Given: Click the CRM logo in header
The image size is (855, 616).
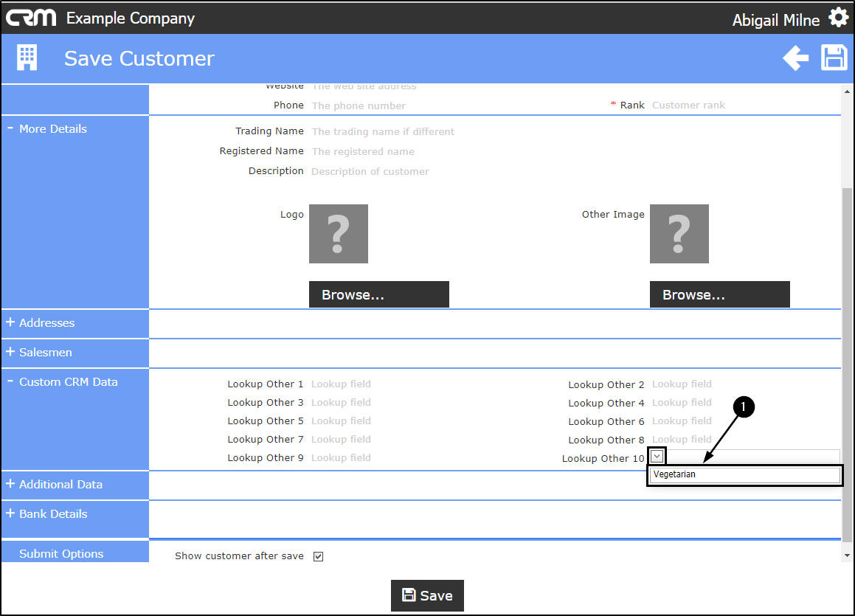Looking at the screenshot, I should point(31,18).
